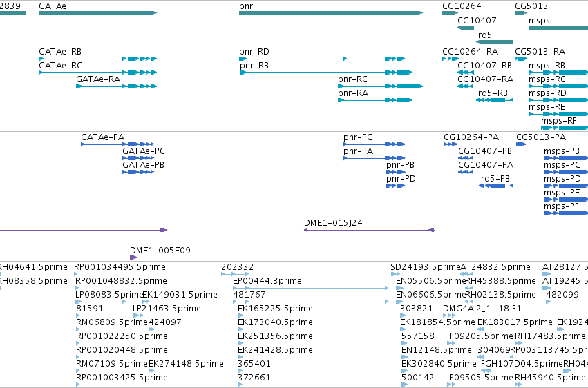Viewport: 588px width, 388px height.
Task: Select the pnr-PA protein label
Action: tap(358, 151)
